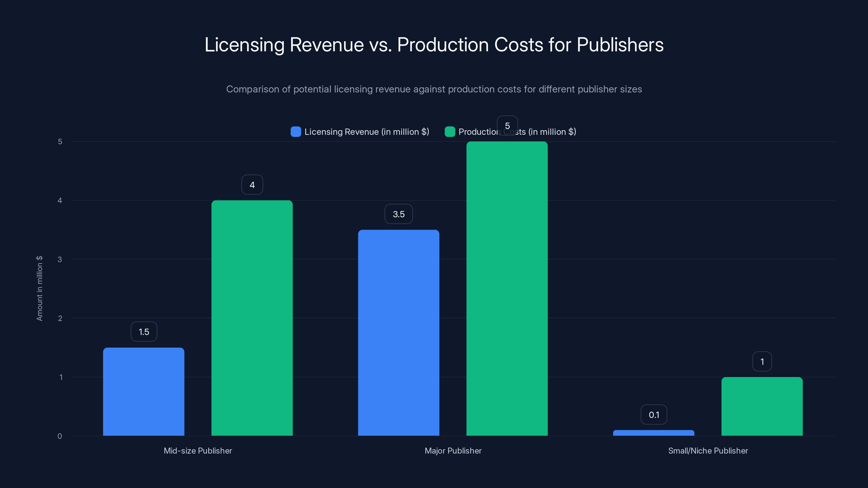868x488 pixels.
Task: Toggle the Licensing Revenue series in the legend
Action: 367,132
